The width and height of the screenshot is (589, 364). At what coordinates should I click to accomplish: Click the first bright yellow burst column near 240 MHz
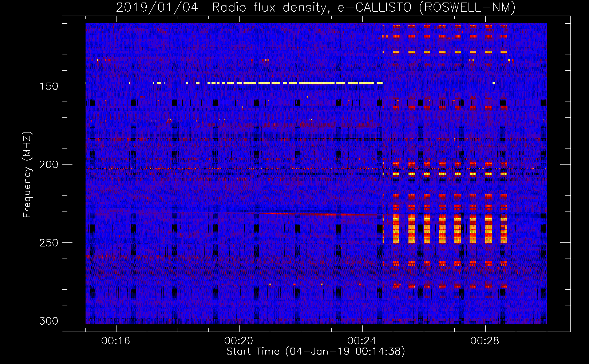[x=396, y=229]
